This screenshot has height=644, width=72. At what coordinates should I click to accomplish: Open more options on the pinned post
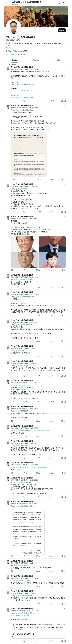tap(65, 67)
